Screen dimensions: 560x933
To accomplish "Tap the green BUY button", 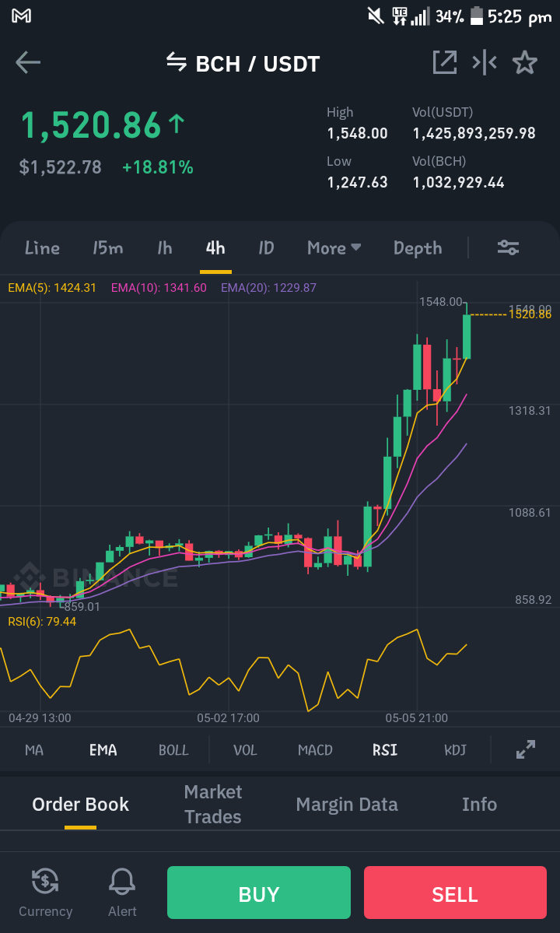I will point(258,893).
